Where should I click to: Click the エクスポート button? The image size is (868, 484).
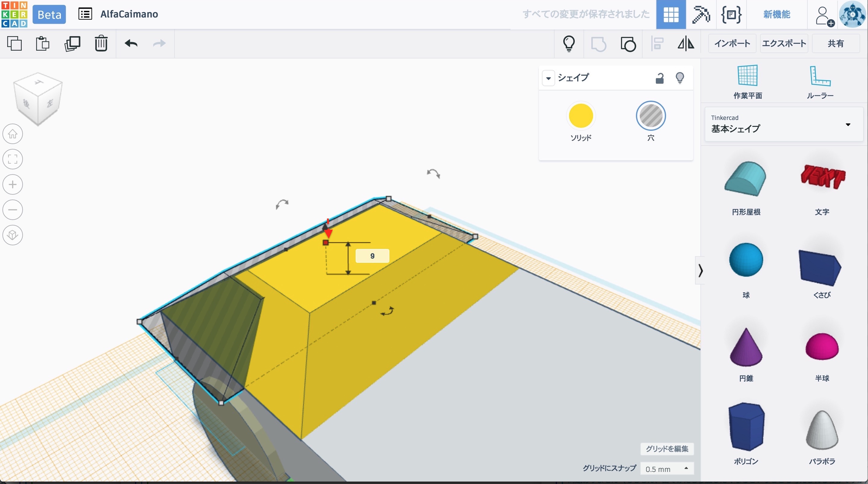tap(784, 43)
